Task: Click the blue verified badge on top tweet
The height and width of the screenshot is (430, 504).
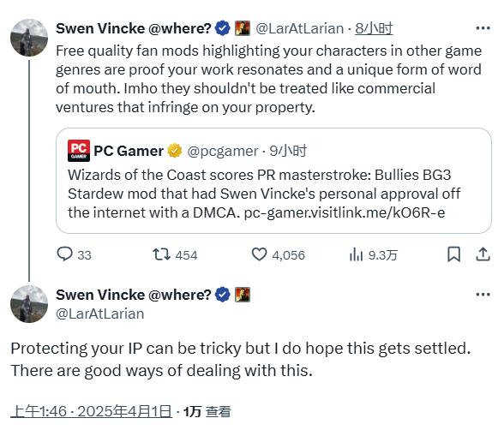Action: pyautogui.click(x=223, y=28)
